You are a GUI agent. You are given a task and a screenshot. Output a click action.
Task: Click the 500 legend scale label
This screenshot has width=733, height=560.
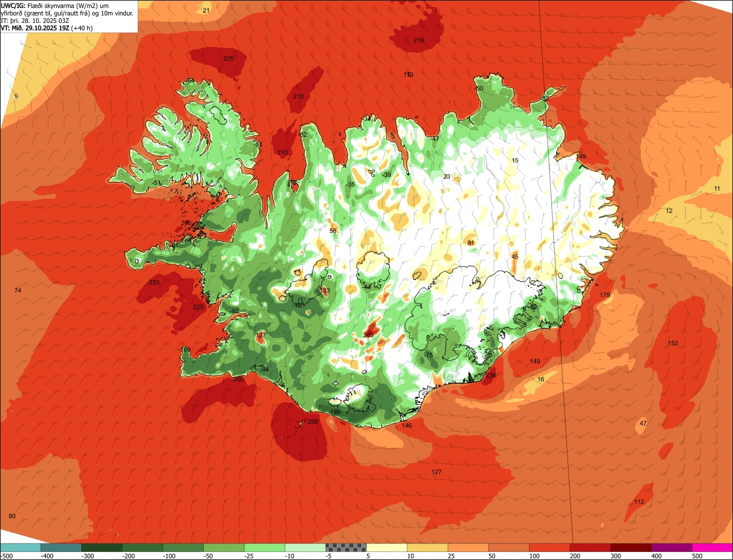pyautogui.click(x=696, y=555)
